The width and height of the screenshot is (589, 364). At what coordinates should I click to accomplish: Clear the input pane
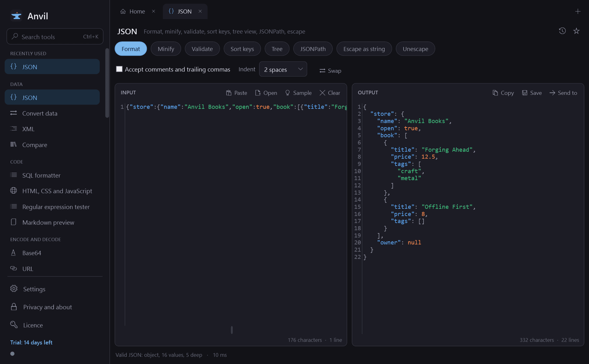(x=329, y=93)
